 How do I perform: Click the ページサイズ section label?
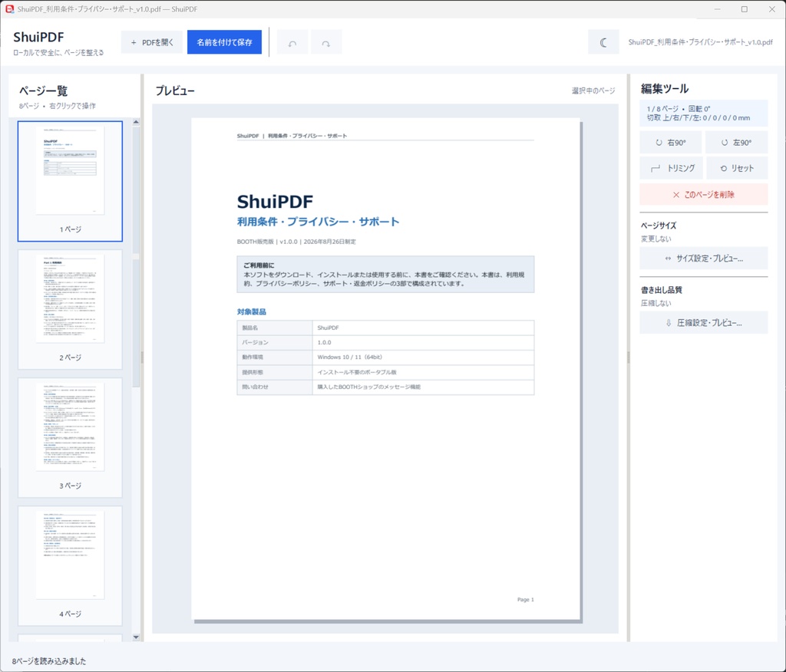coord(658,226)
